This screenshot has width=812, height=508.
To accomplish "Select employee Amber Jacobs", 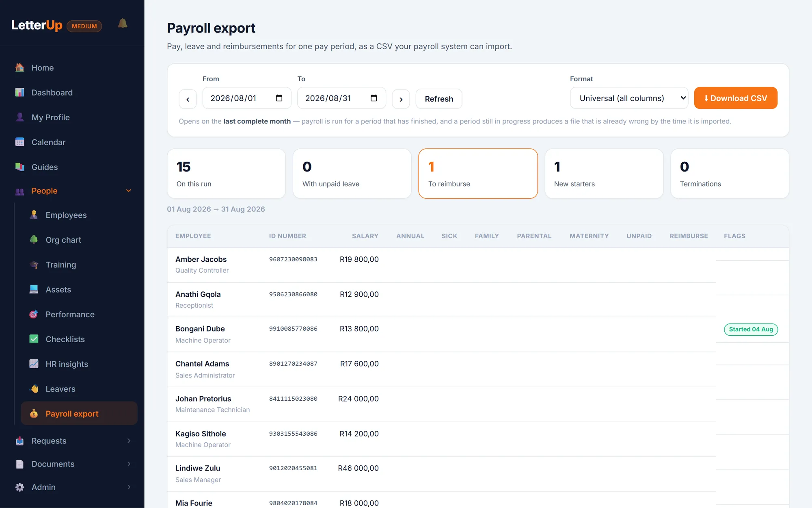I will [201, 259].
